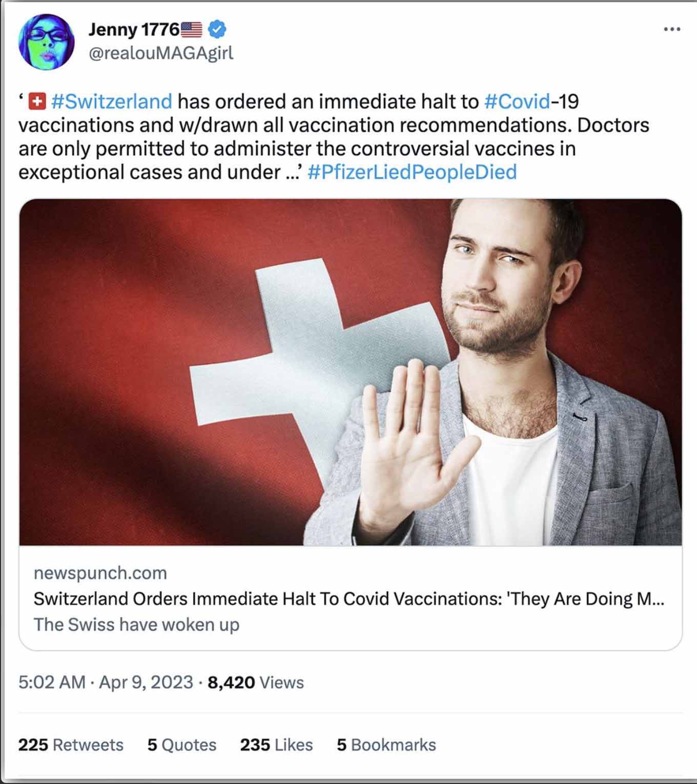This screenshot has height=784, width=697.
Task: Click the blue verified badge
Action: tap(217, 29)
